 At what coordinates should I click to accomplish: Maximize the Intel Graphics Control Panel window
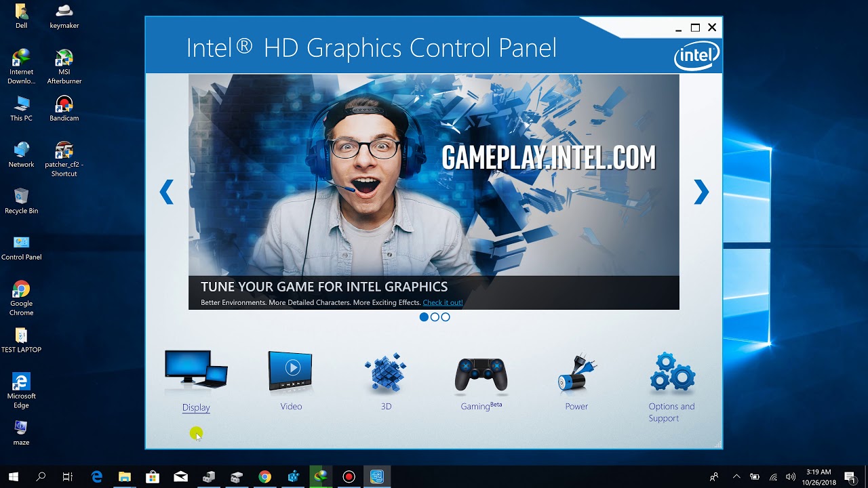click(695, 28)
